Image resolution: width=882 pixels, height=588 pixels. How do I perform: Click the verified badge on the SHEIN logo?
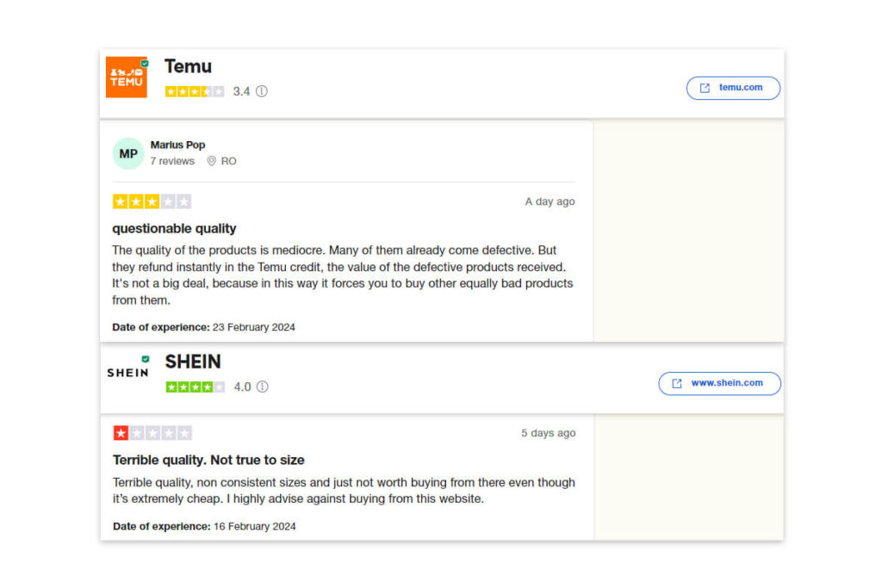145,360
